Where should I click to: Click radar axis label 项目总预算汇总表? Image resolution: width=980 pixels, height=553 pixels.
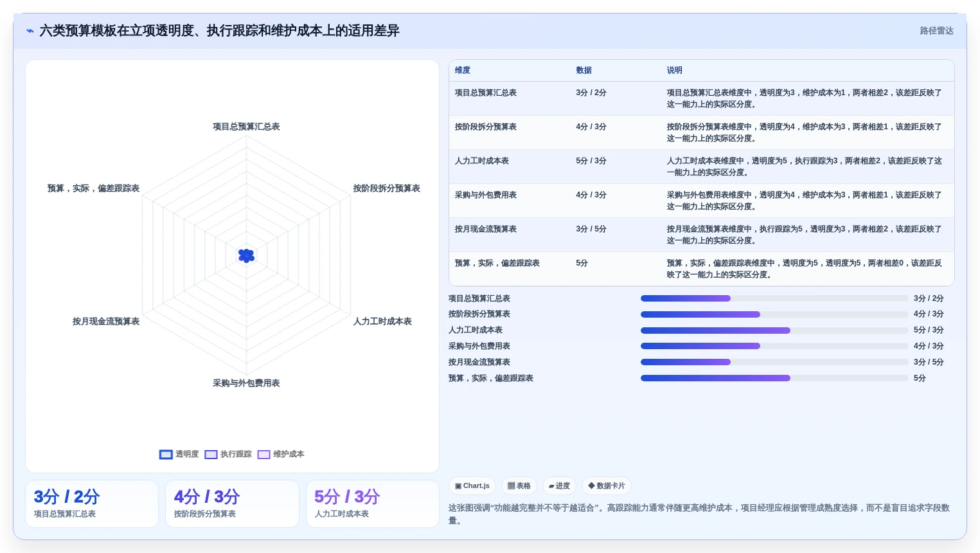click(x=246, y=127)
